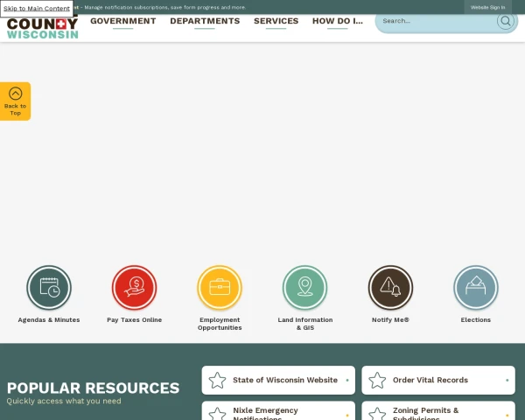
Task: Click star icon beside Nixle Emergency Notifications
Action: click(217, 414)
